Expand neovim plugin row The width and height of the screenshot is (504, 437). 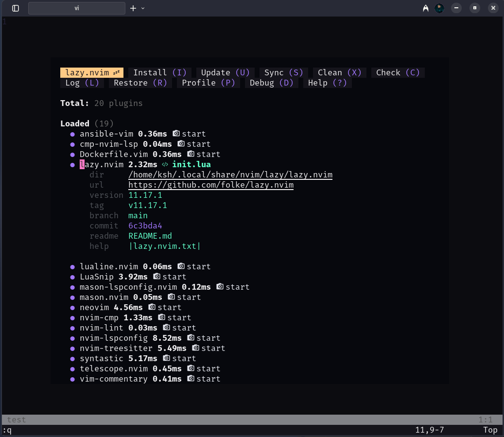tap(94, 308)
